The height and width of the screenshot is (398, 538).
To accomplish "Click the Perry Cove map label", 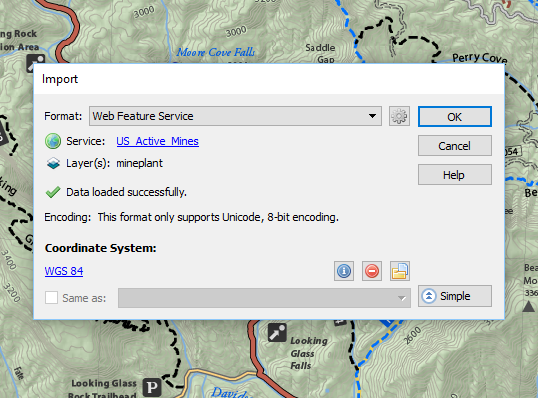I will (x=479, y=58).
